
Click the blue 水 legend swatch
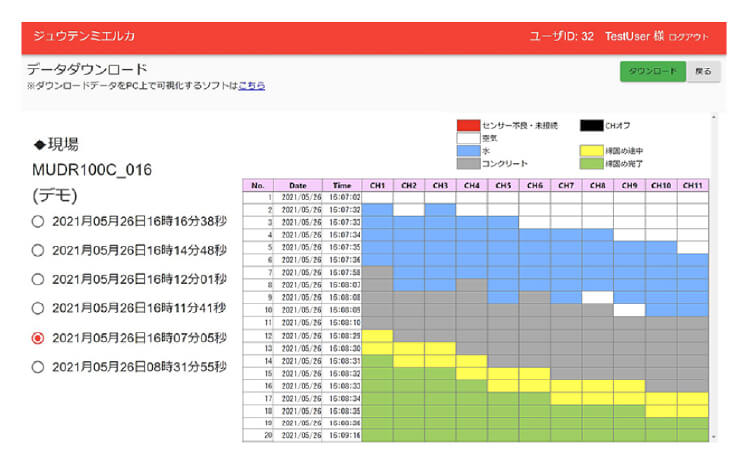click(468, 151)
